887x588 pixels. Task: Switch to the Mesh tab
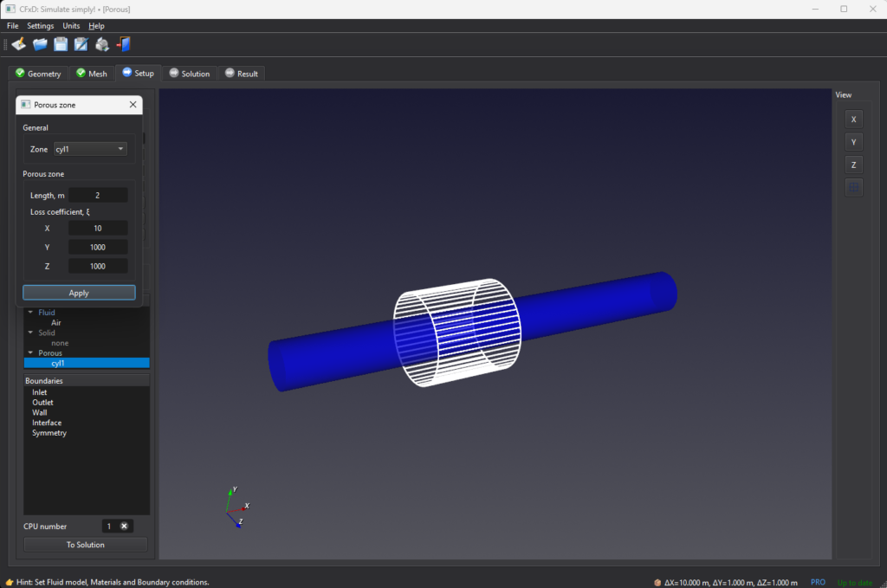click(x=92, y=74)
